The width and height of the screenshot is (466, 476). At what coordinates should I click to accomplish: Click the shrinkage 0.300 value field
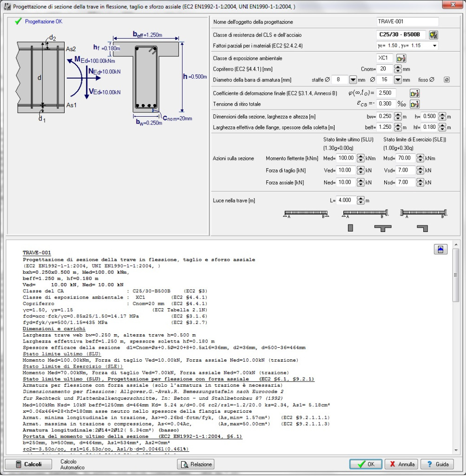[386, 104]
